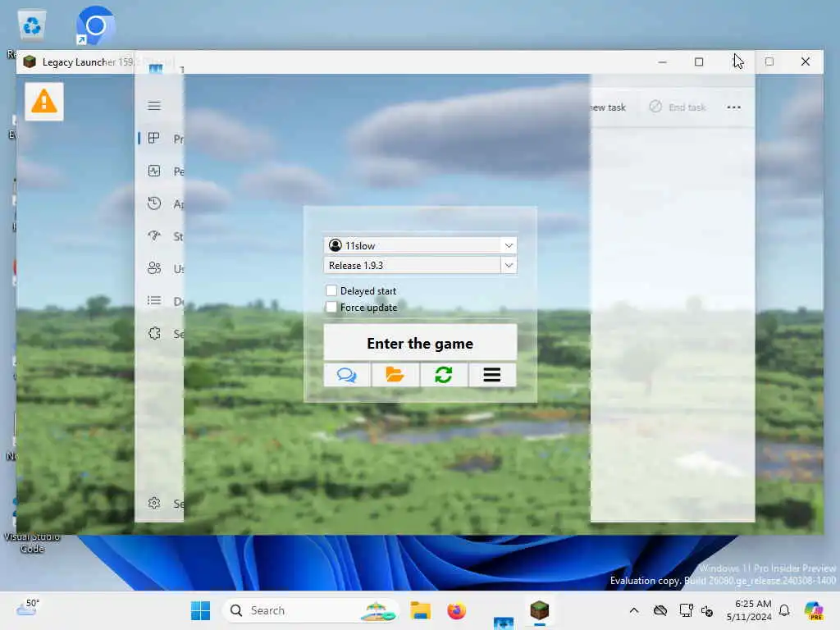Click the taskbar Search box
This screenshot has width=840, height=630.
311,610
